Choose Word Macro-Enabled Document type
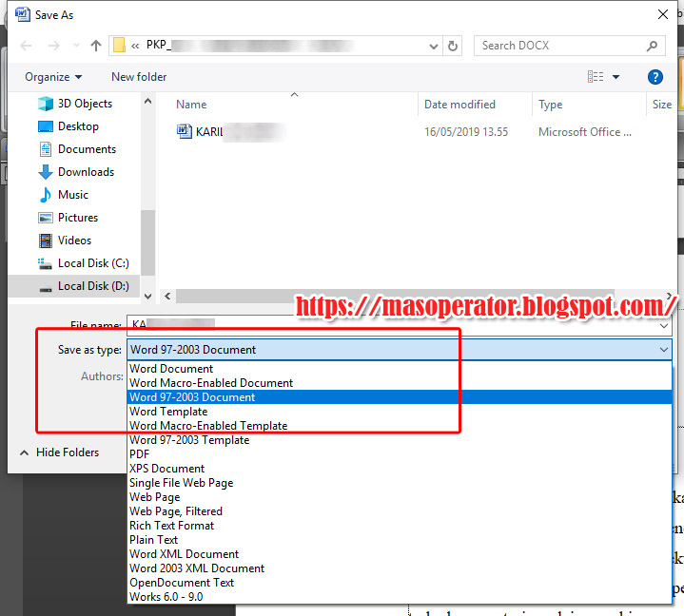The width and height of the screenshot is (684, 616). 400,383
